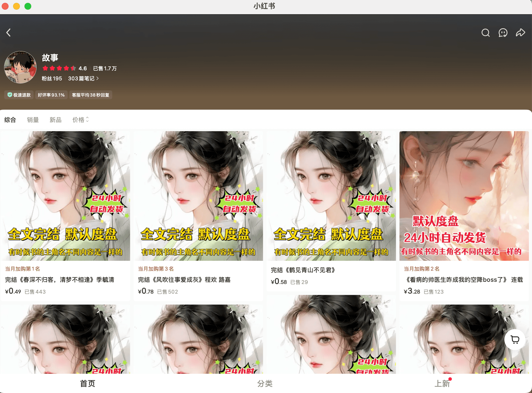This screenshot has height=393, width=532.
Task: Switch to the 综合 tab
Action: point(10,120)
